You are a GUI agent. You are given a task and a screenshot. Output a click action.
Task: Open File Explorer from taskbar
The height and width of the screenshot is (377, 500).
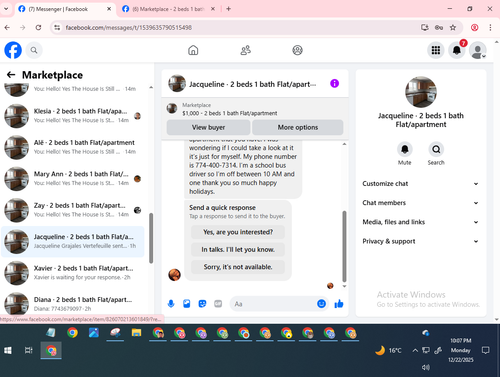pos(136,333)
